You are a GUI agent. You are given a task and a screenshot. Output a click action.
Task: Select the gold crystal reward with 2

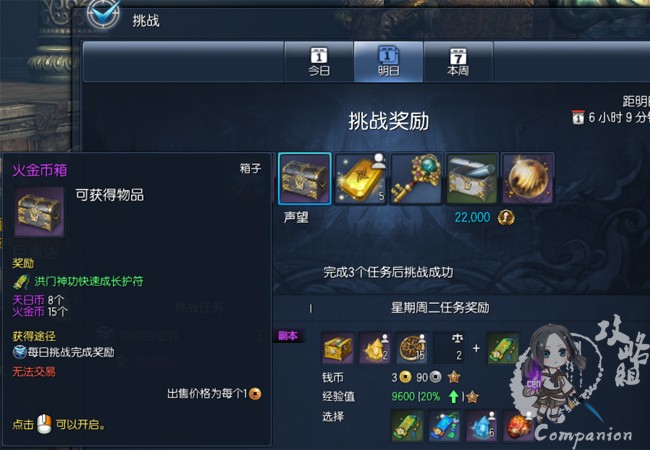tap(374, 348)
